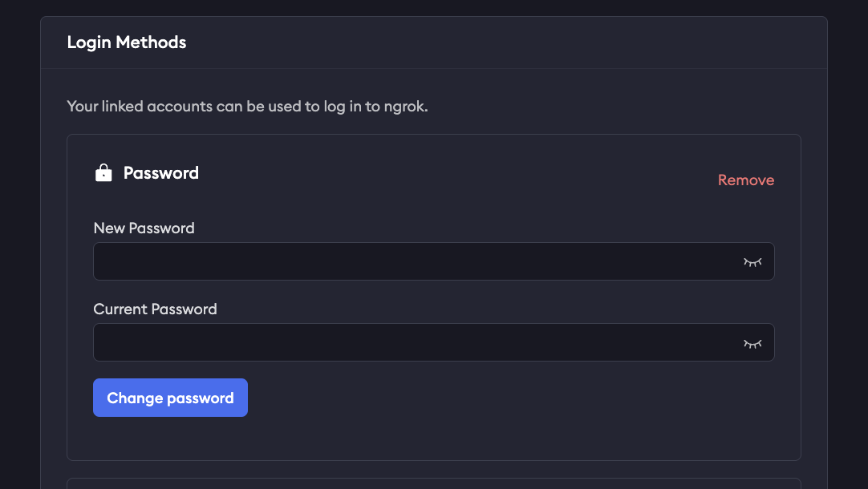Image resolution: width=868 pixels, height=489 pixels.
Task: Select the Password section title text
Action: pos(161,172)
